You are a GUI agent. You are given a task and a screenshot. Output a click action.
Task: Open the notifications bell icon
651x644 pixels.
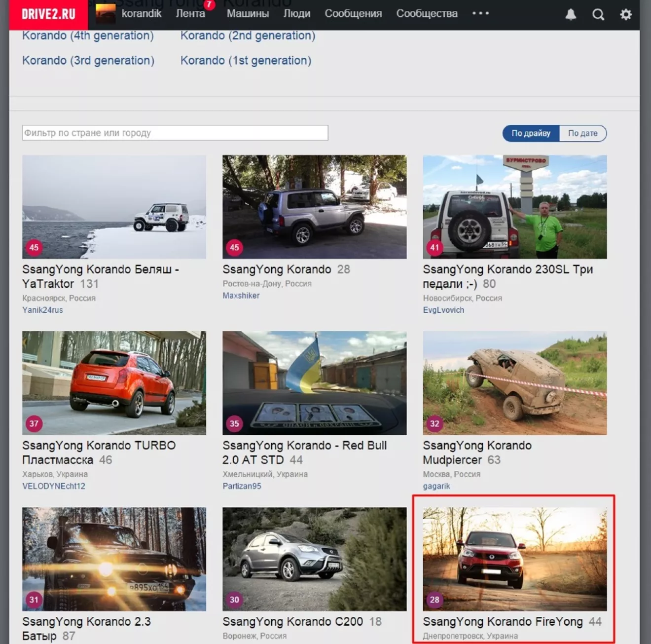pyautogui.click(x=571, y=14)
